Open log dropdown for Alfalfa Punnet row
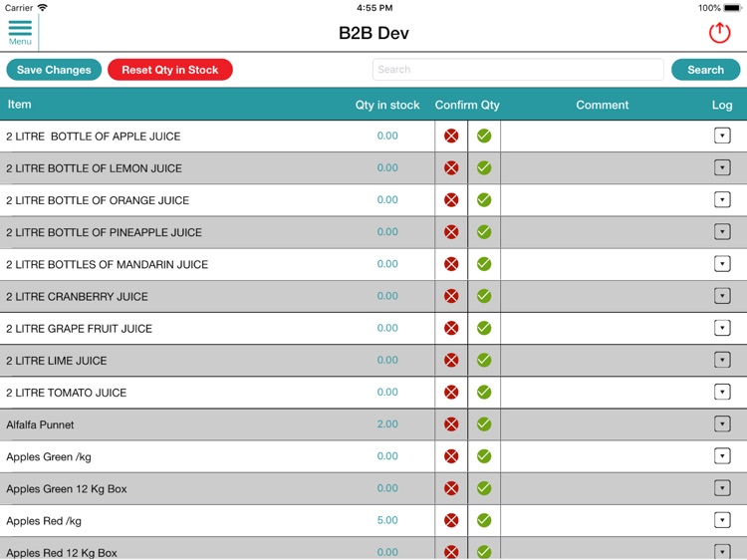The image size is (747, 560). coord(722,423)
